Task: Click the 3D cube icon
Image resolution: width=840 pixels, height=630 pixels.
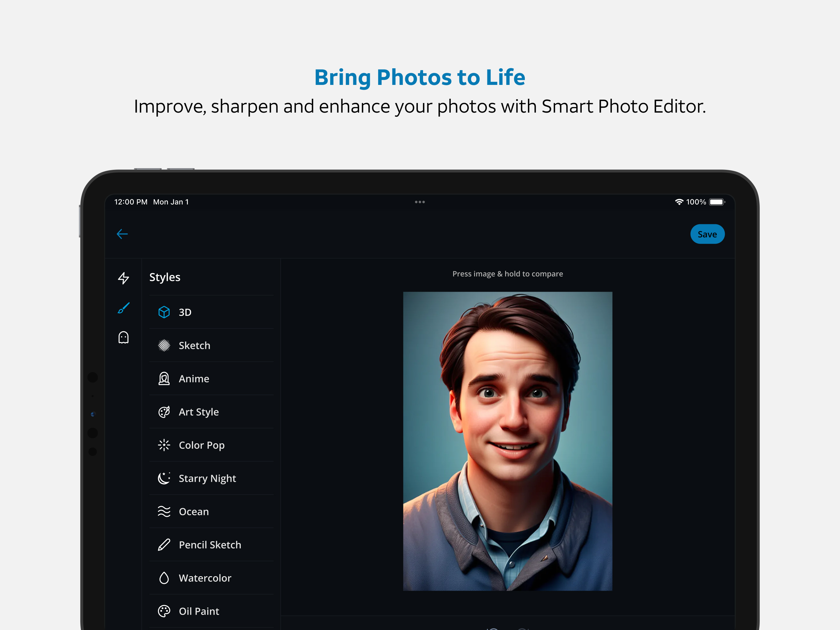Action: pos(164,312)
